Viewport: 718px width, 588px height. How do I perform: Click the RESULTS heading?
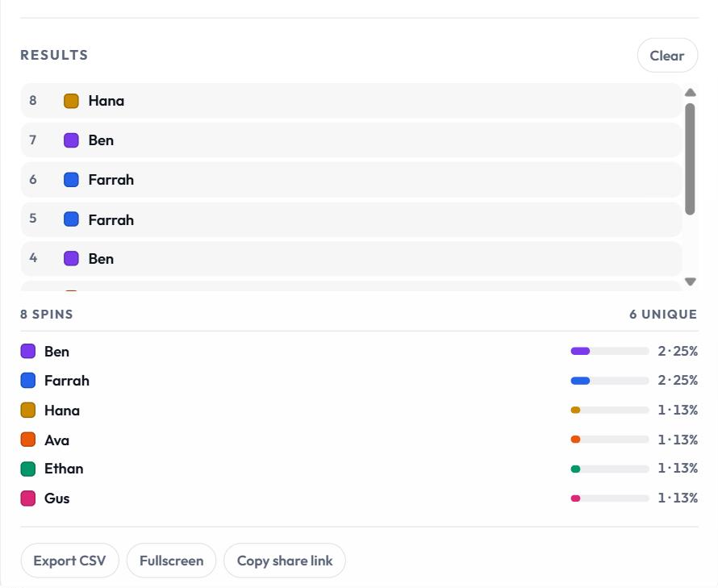[54, 55]
